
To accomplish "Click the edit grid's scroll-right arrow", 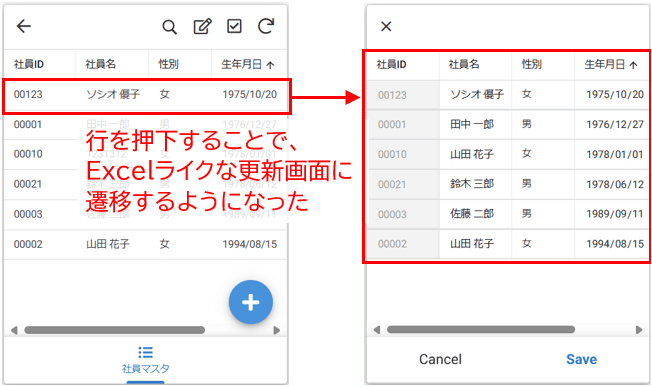I will pyautogui.click(x=639, y=330).
